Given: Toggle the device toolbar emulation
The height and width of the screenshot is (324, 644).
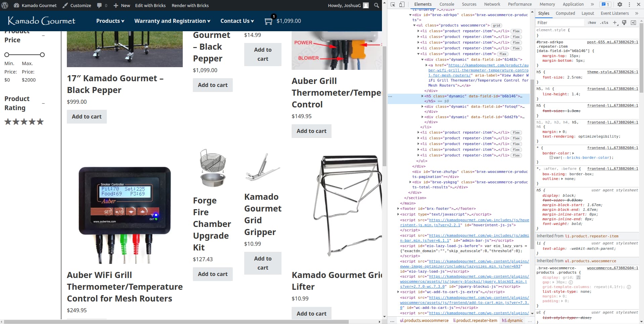Looking at the screenshot, I should 402,4.
